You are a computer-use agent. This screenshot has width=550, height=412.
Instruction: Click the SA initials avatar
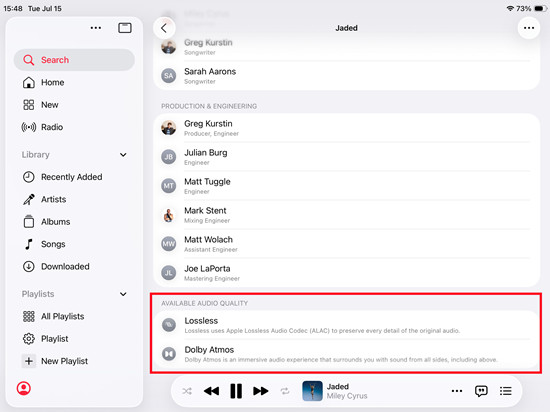point(169,76)
